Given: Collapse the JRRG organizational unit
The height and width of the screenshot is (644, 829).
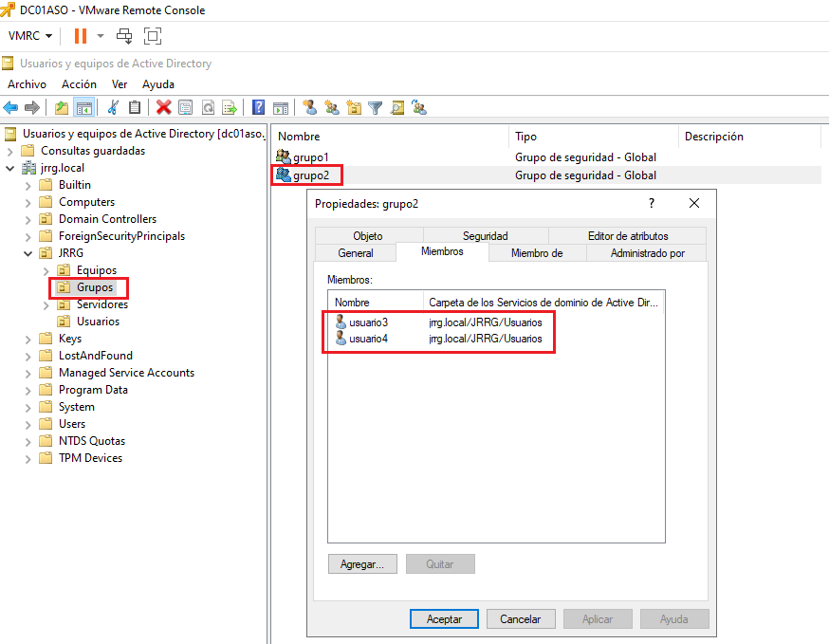Looking at the screenshot, I should pyautogui.click(x=28, y=253).
